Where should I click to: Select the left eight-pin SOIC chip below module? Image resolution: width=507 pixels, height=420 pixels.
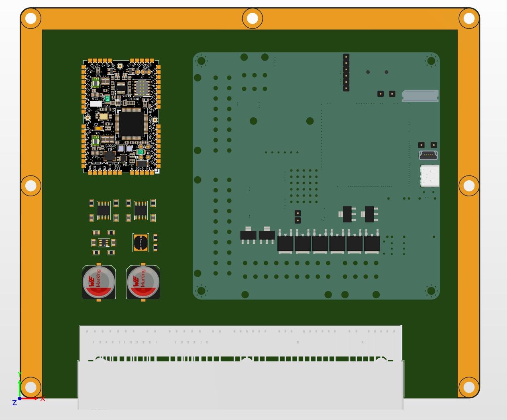coord(104,210)
